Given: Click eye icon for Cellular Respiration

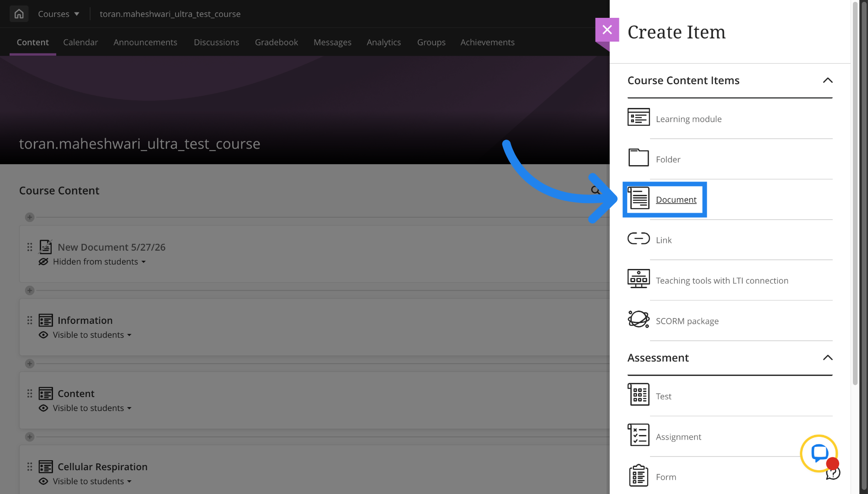Looking at the screenshot, I should coord(43,481).
